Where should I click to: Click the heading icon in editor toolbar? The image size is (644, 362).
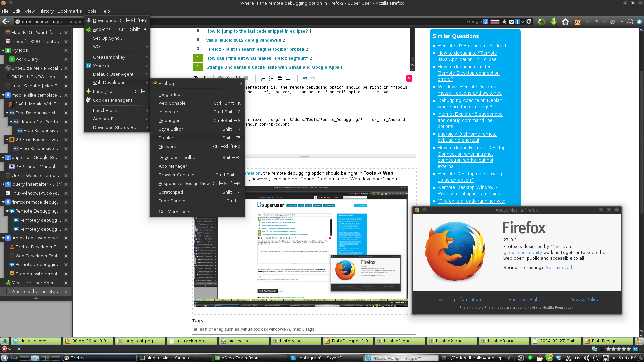point(280,78)
